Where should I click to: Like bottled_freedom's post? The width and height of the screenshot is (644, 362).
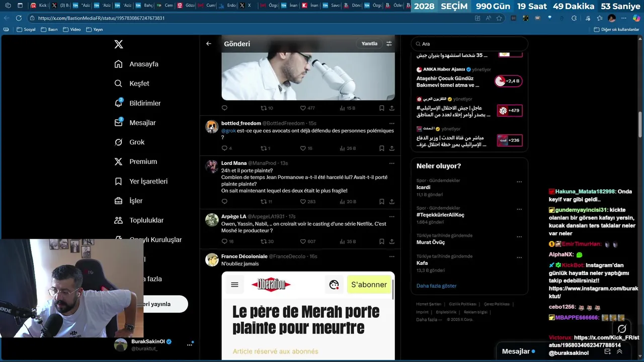(x=306, y=148)
